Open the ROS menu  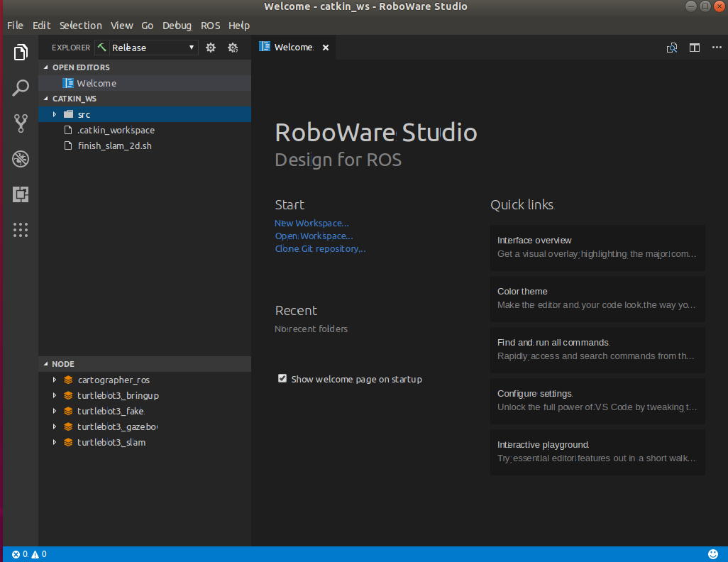tap(210, 26)
